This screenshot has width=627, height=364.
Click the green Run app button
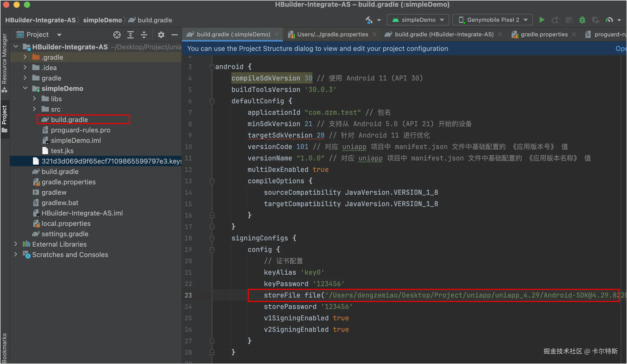(542, 20)
